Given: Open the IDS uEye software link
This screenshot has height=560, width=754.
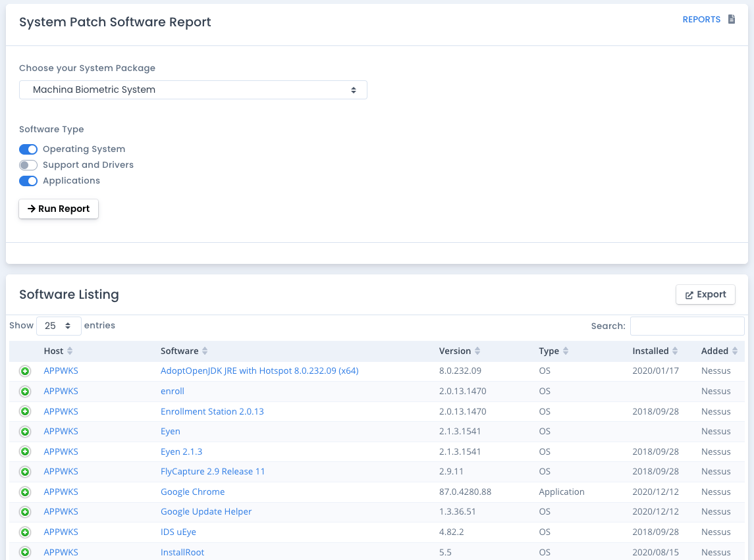Looking at the screenshot, I should click(x=178, y=532).
